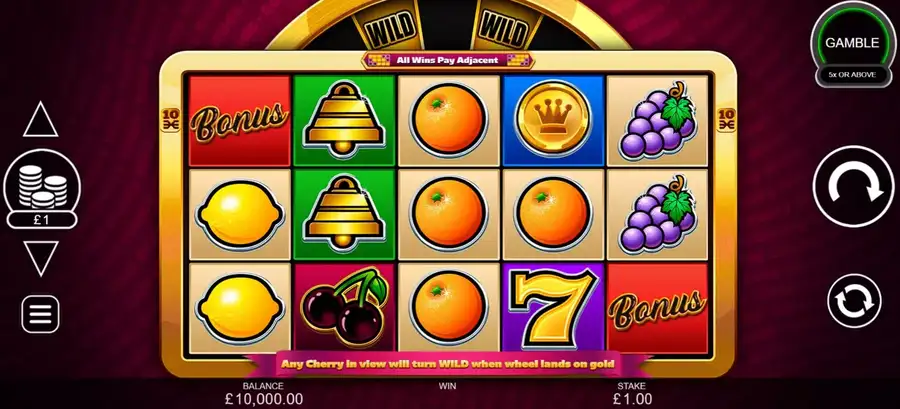Screen dimensions: 900x409
Task: Increase stake with the up triangle
Action: (41, 119)
